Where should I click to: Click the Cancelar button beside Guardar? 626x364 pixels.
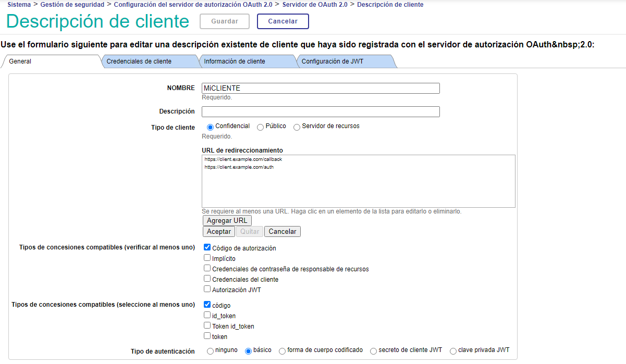[283, 21]
